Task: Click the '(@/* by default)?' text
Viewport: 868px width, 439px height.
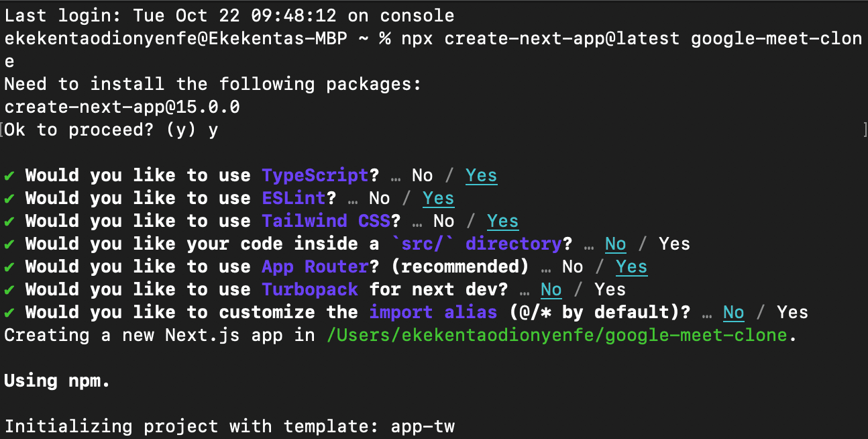Action: [600, 312]
